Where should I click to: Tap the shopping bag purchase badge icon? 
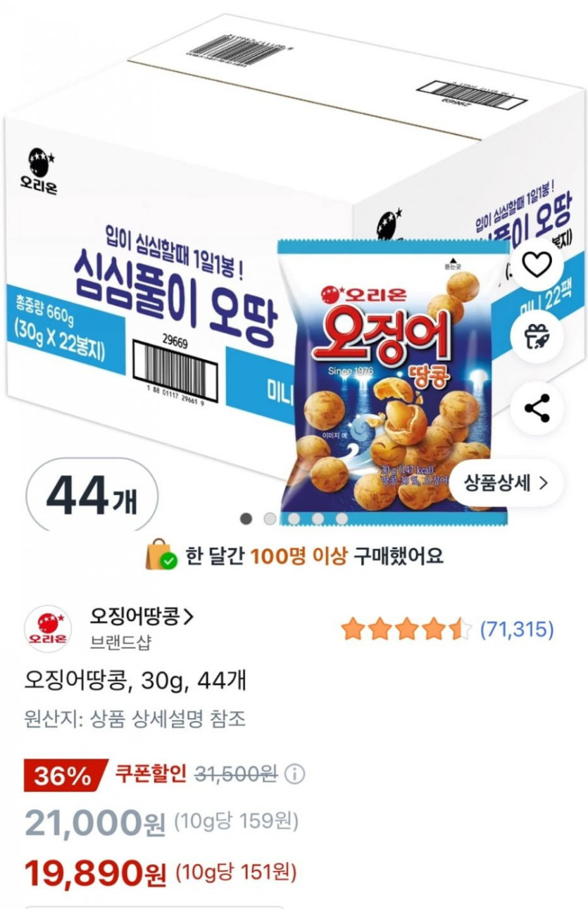161,556
